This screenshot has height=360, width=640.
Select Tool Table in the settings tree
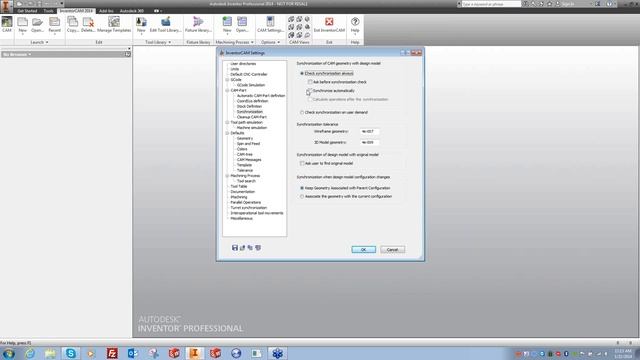pos(239,186)
